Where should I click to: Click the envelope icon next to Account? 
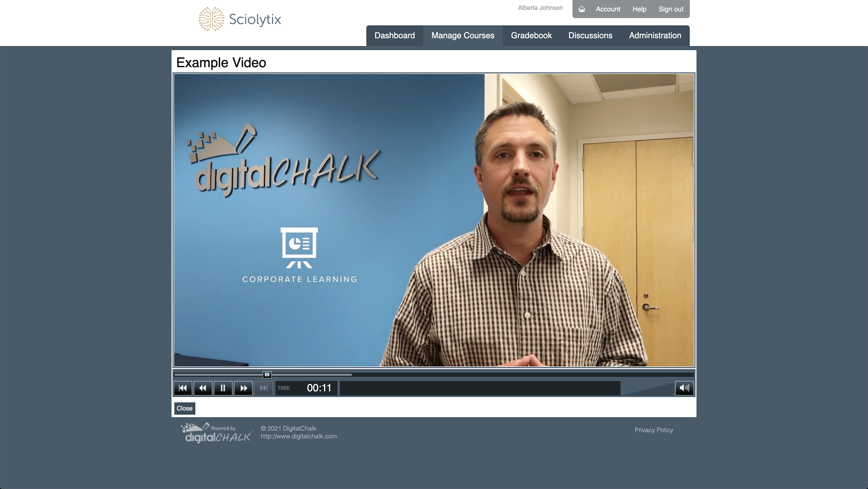pos(582,9)
